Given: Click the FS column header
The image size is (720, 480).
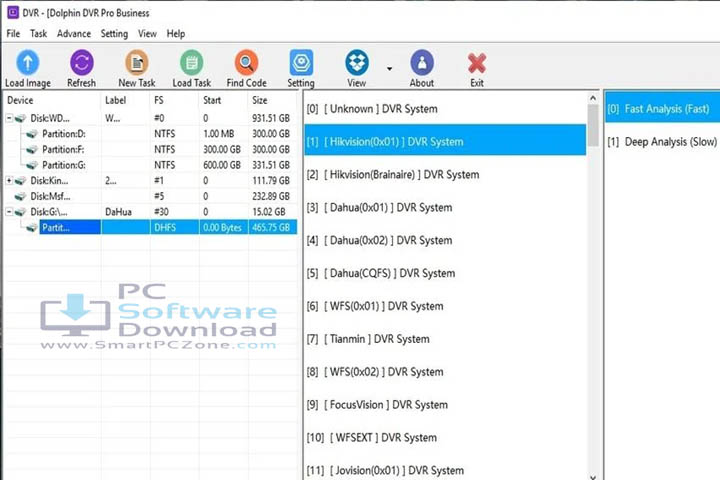Looking at the screenshot, I should pos(174,100).
